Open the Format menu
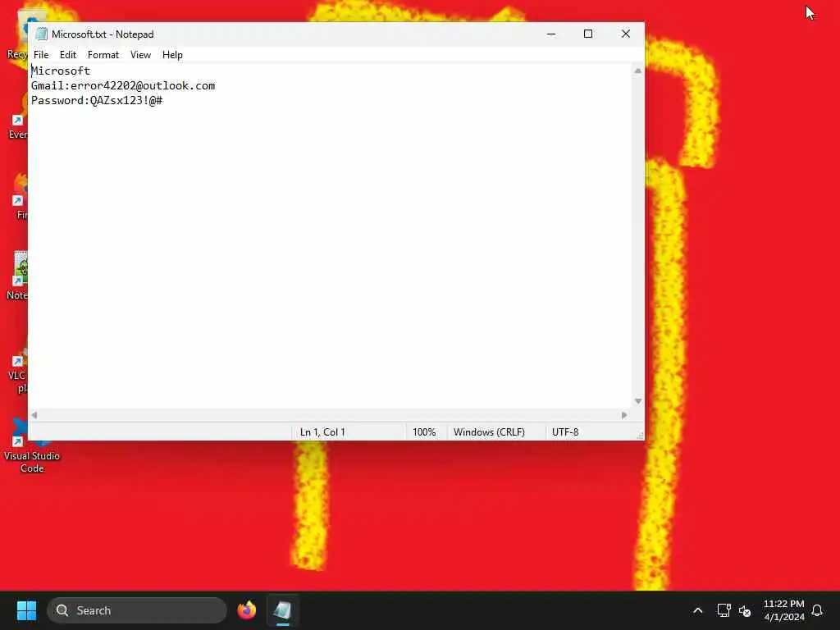This screenshot has height=630, width=840. 103,55
